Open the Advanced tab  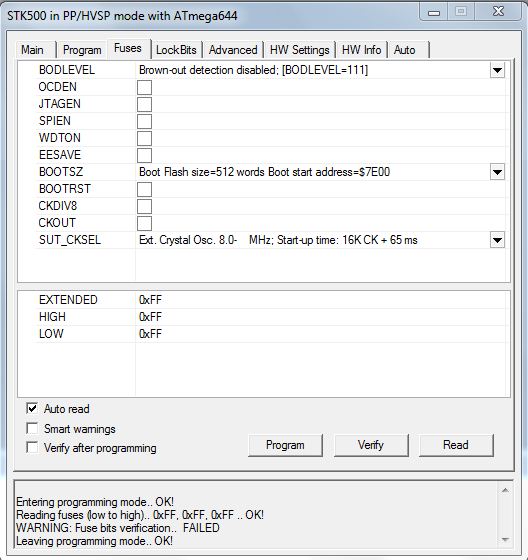(233, 50)
